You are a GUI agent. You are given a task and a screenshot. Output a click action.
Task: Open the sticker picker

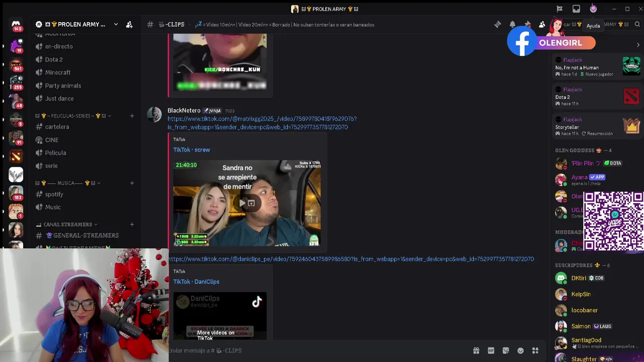coord(506,350)
